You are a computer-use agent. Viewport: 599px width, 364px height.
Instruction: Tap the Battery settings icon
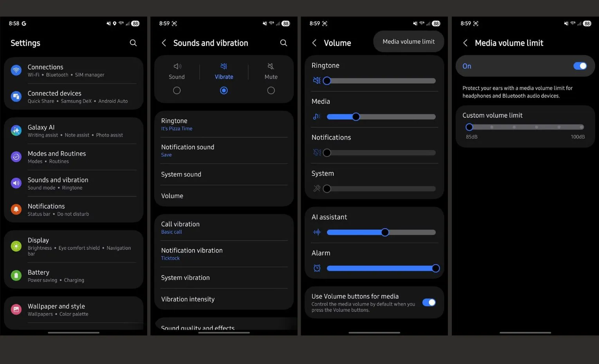16,276
